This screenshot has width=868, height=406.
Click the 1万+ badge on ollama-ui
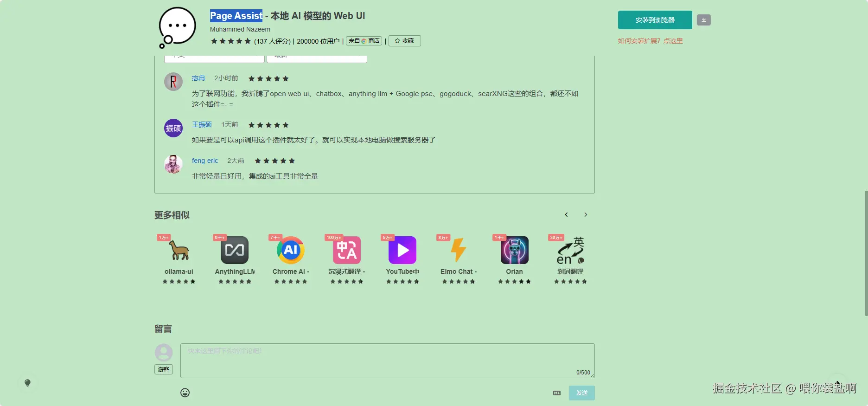164,238
